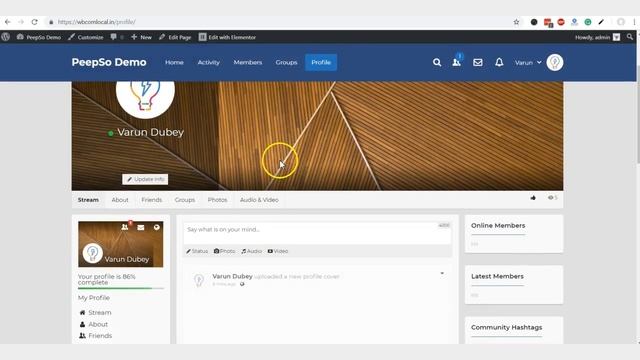Click Edit Page in admin bar
Screen dimensions: 640x360
(x=175, y=37)
